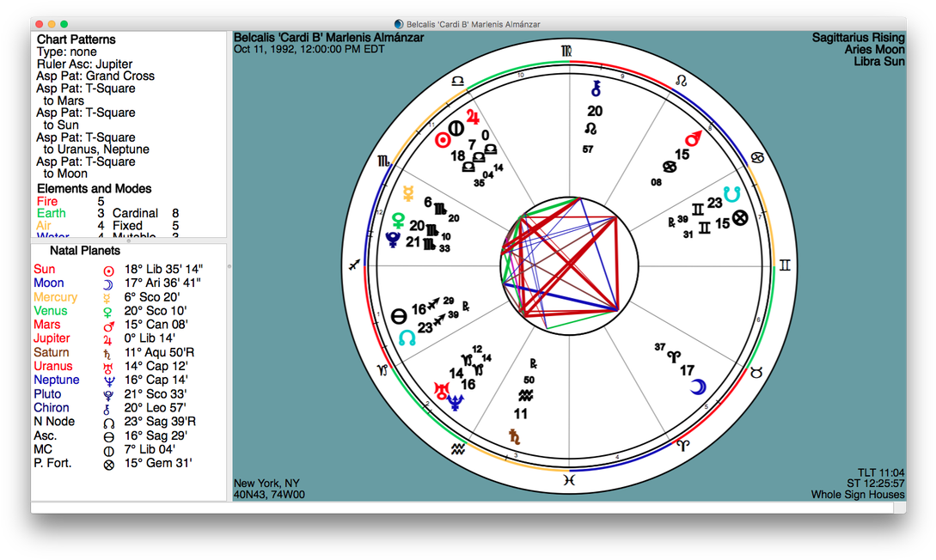Click the cyan South Node glyph in the wheel
The width and height of the screenshot is (936, 560).
[x=731, y=193]
